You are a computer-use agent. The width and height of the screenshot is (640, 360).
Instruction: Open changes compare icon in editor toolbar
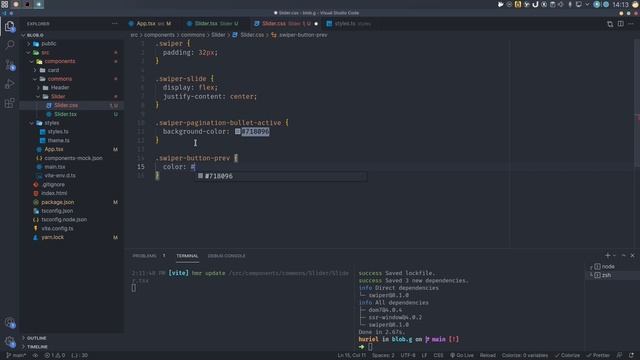[610, 24]
